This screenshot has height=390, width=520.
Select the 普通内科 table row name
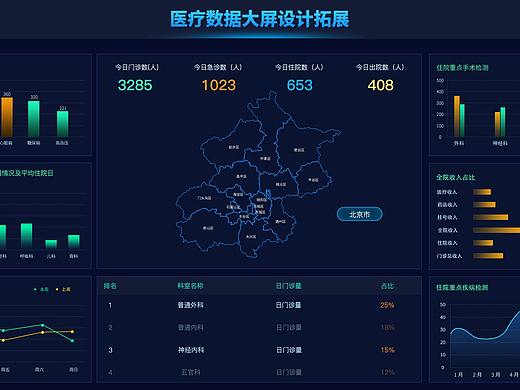point(190,328)
